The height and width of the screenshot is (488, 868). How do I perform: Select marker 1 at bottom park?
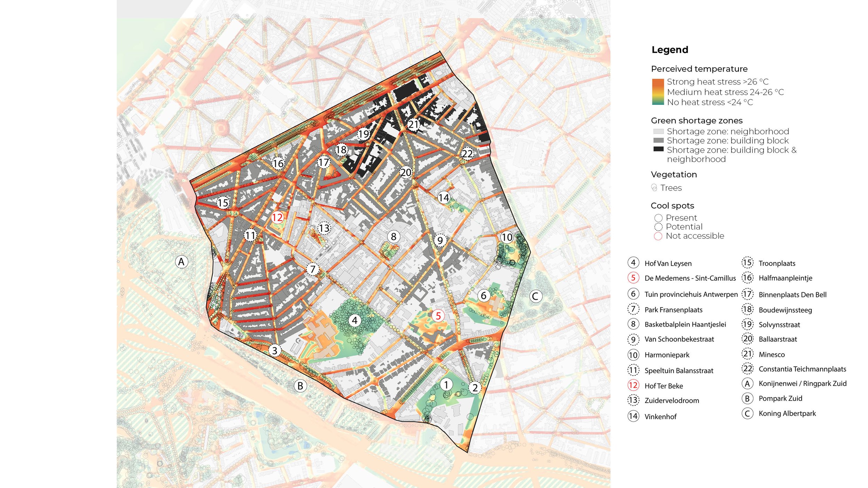[x=446, y=384]
